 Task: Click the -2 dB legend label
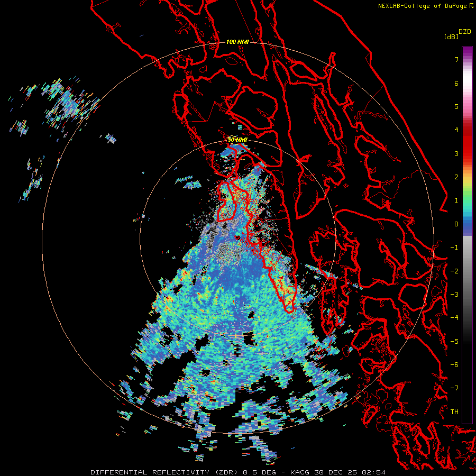point(454,271)
